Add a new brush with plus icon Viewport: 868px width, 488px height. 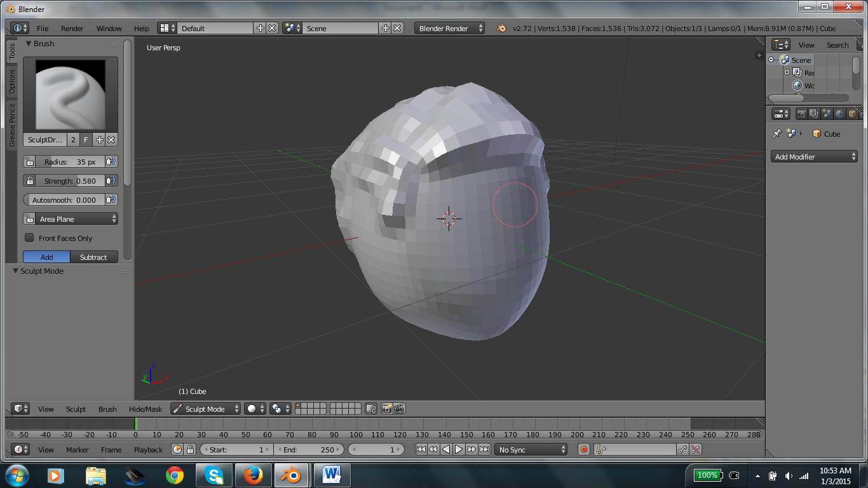100,140
